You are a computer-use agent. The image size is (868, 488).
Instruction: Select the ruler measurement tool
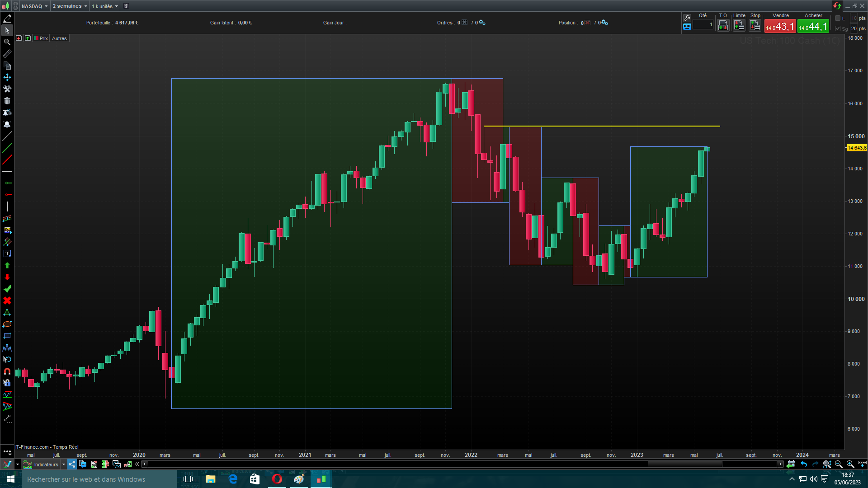click(x=7, y=54)
